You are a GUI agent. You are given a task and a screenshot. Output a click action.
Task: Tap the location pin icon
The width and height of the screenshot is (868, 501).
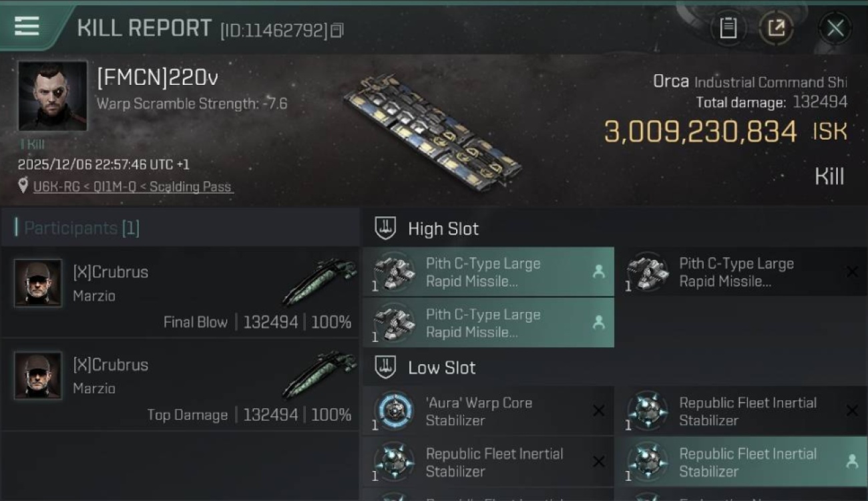click(x=24, y=186)
